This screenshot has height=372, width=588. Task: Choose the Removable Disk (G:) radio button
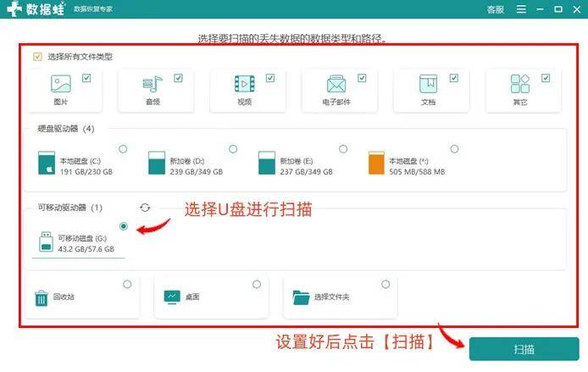pyautogui.click(x=125, y=226)
